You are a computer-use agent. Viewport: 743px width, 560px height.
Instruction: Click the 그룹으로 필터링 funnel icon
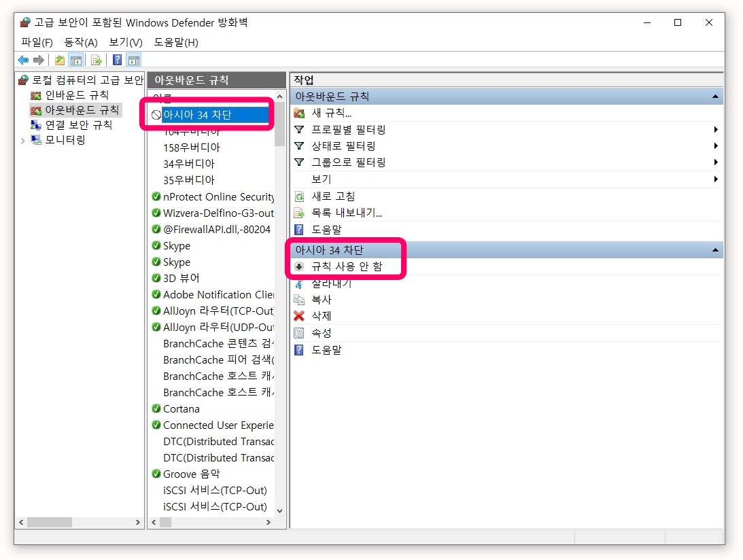[299, 162]
